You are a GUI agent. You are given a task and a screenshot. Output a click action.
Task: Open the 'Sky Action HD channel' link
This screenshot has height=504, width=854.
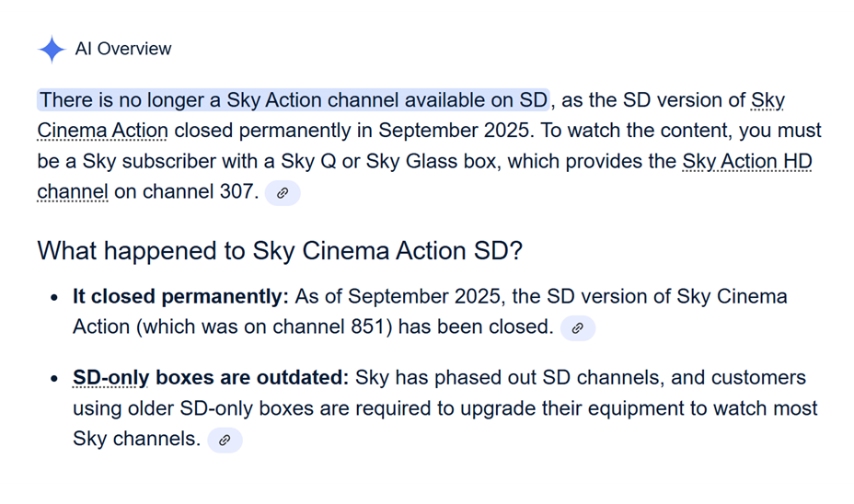(x=746, y=162)
